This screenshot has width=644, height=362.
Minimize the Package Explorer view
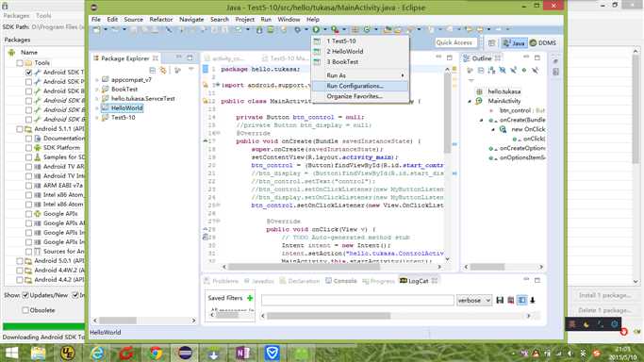tap(178, 58)
